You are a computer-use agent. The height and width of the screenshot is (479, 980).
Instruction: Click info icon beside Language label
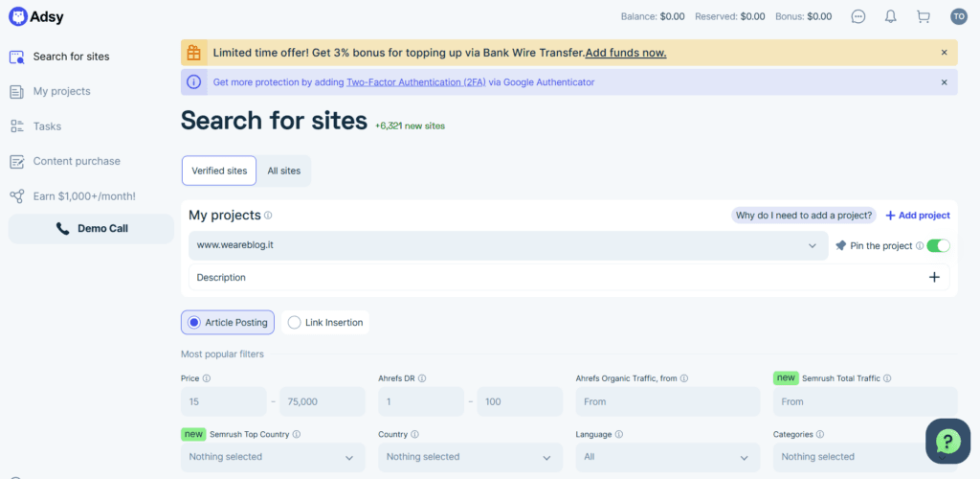click(619, 434)
